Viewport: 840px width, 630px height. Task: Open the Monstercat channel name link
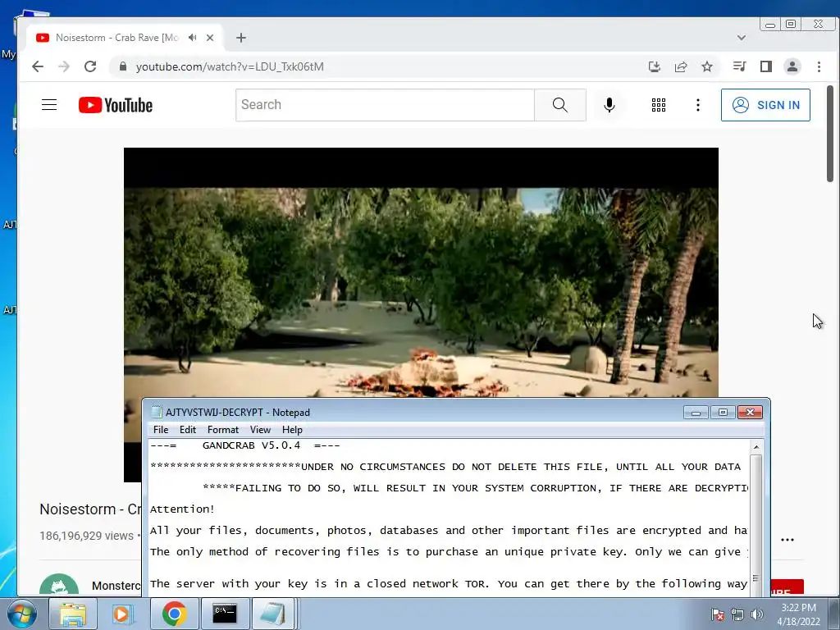[x=116, y=586]
